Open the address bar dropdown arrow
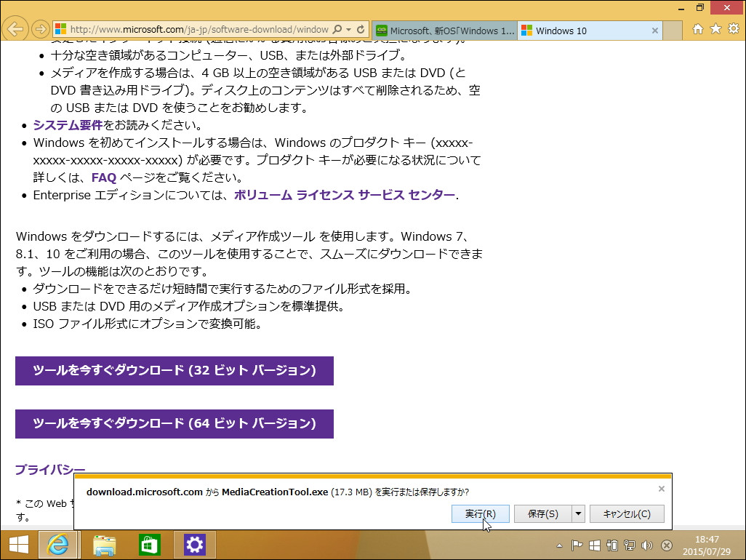 pos(349,30)
